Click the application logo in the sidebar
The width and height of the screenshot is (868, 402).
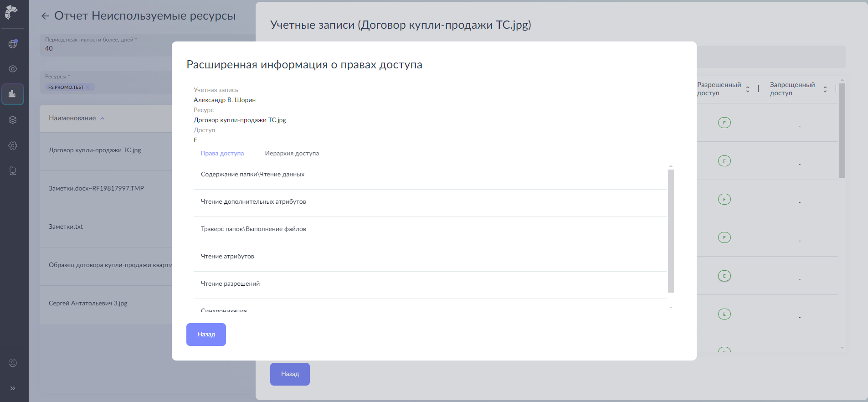point(11,12)
